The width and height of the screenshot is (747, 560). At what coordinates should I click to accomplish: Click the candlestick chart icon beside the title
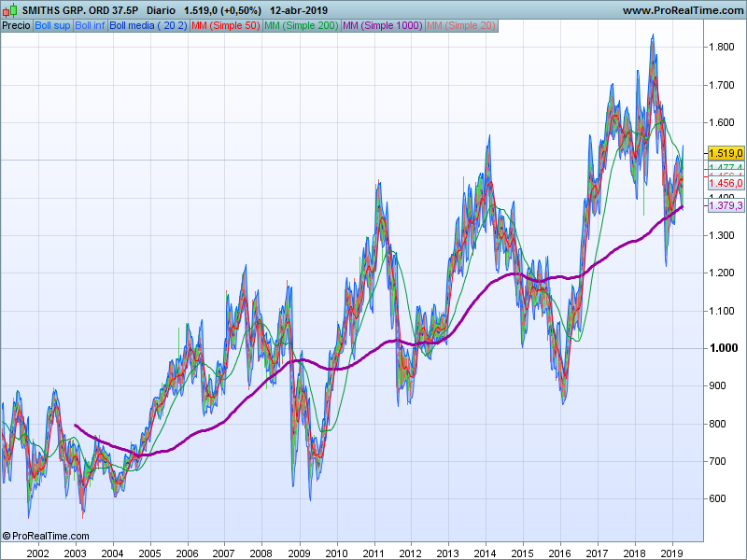point(9,10)
